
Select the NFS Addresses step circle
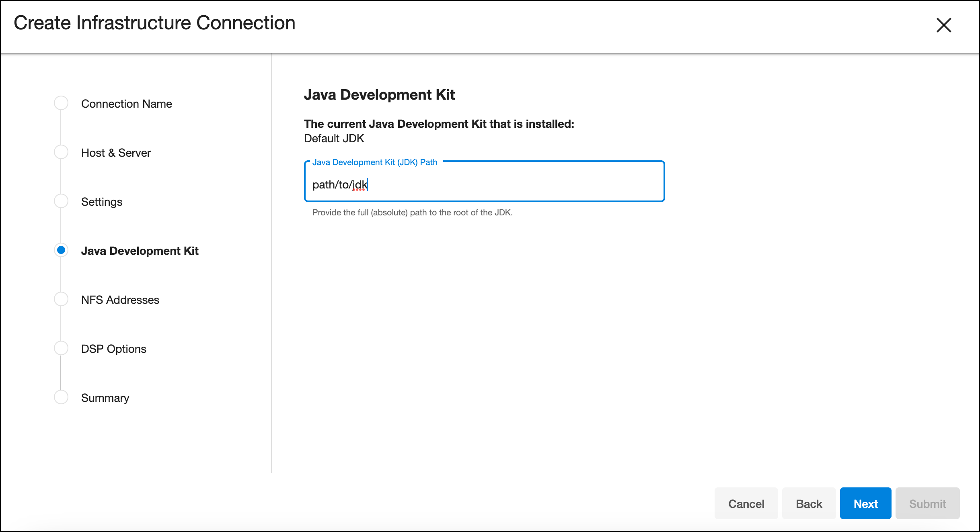(x=61, y=299)
